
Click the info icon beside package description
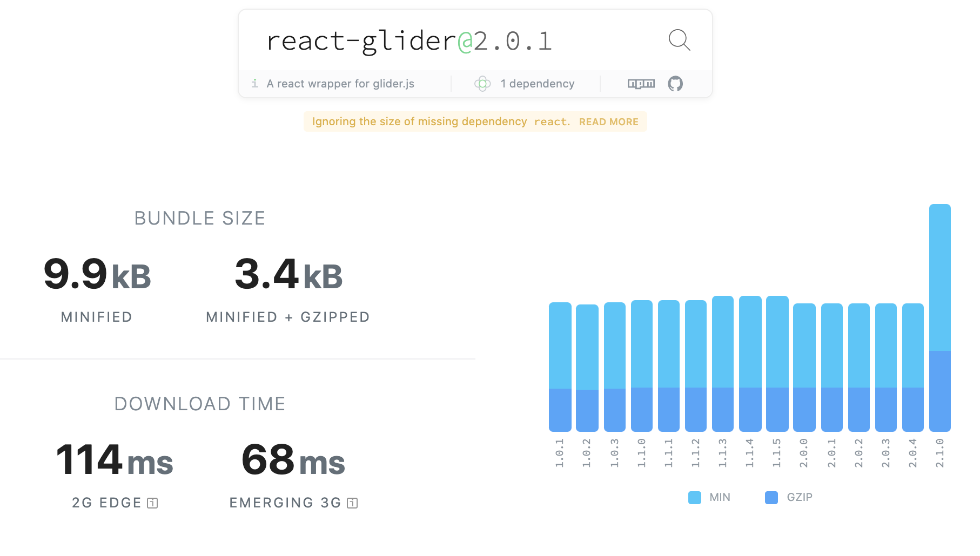pos(255,83)
